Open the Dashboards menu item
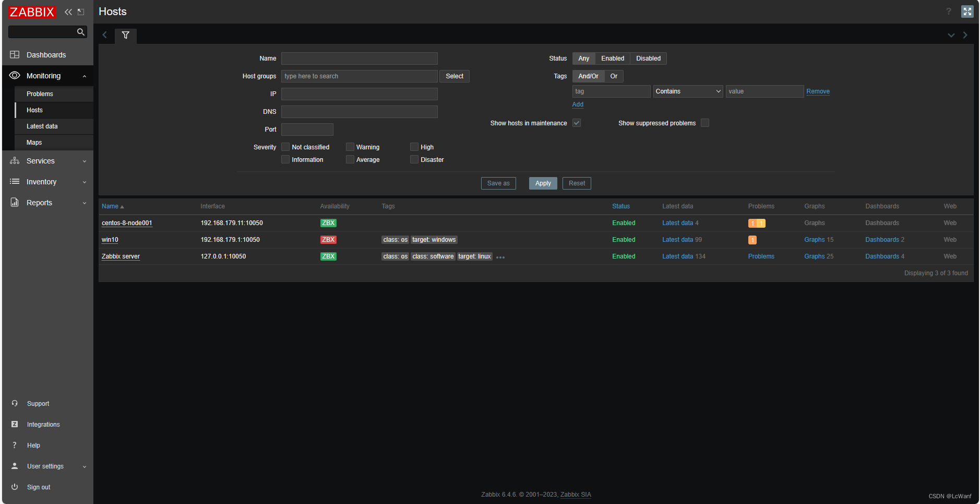The width and height of the screenshot is (980, 504). click(x=47, y=55)
